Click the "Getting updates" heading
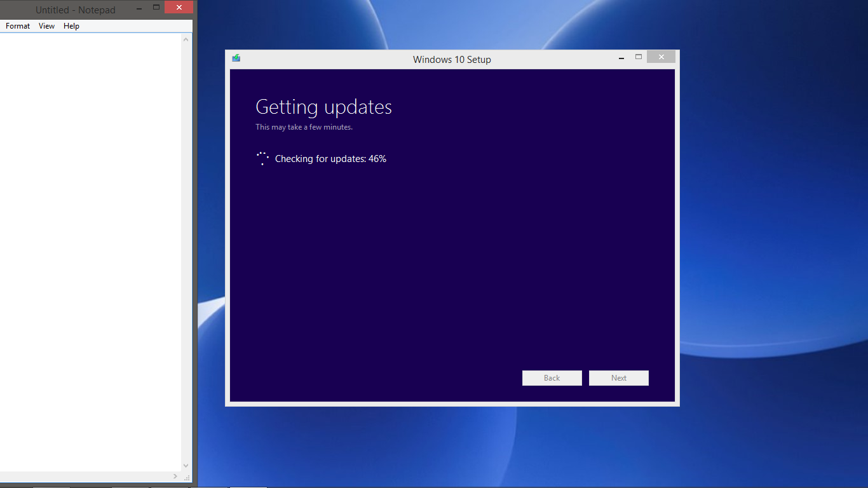 [x=323, y=107]
